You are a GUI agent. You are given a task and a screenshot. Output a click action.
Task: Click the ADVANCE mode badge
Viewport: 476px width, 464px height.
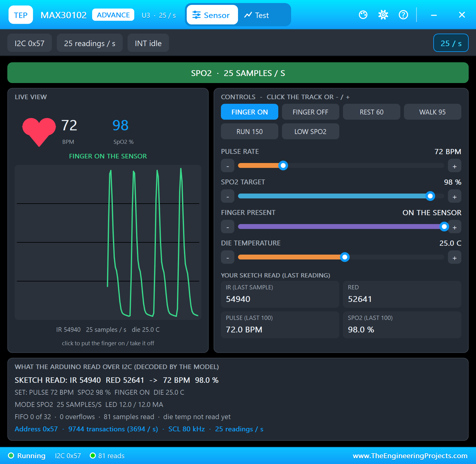point(113,15)
